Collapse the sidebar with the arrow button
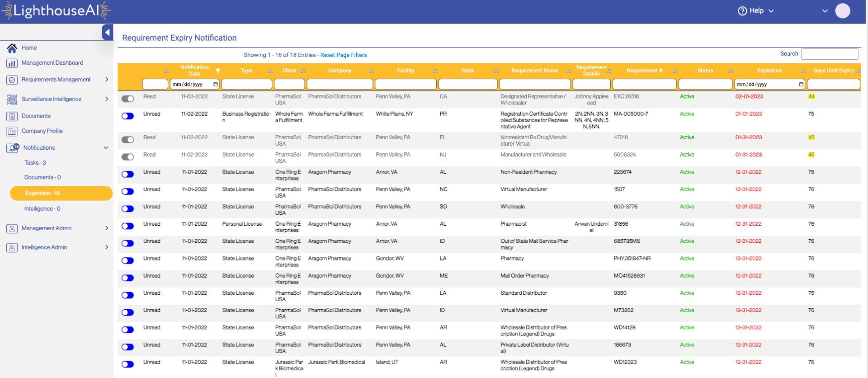 107,32
